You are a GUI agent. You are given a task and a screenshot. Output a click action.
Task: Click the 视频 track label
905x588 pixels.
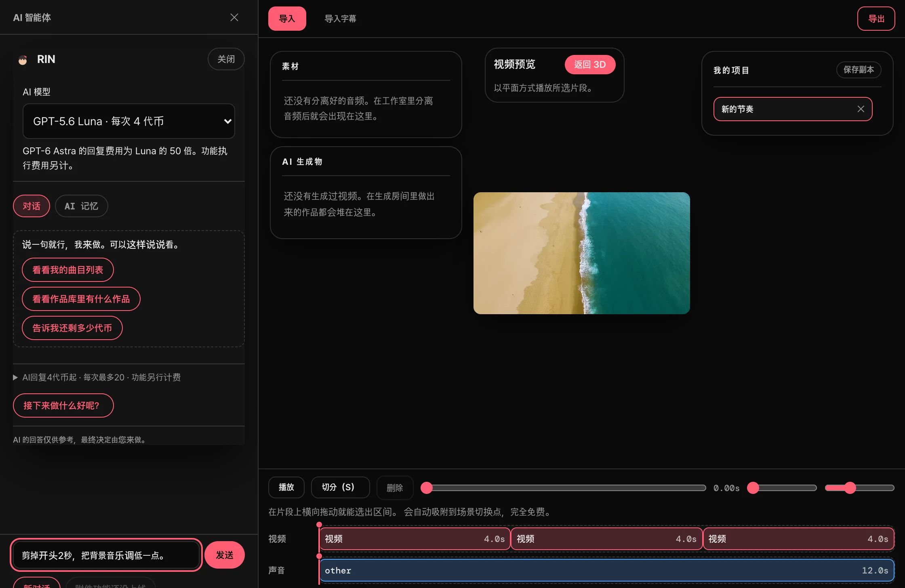click(x=277, y=539)
